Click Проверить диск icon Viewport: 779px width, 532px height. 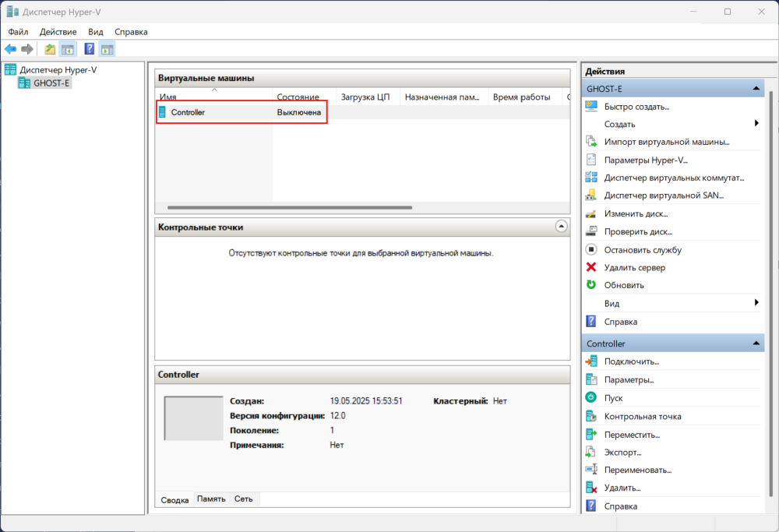(x=591, y=231)
